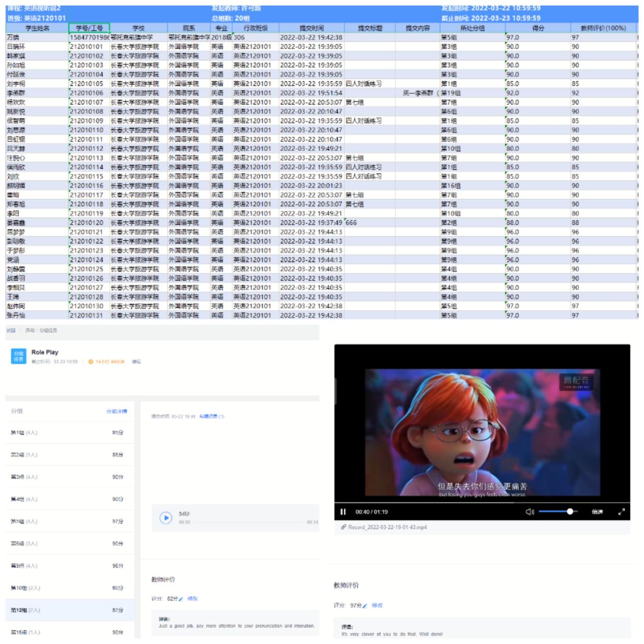
Task: Click student ID cell 212010120
Action: click(89, 223)
